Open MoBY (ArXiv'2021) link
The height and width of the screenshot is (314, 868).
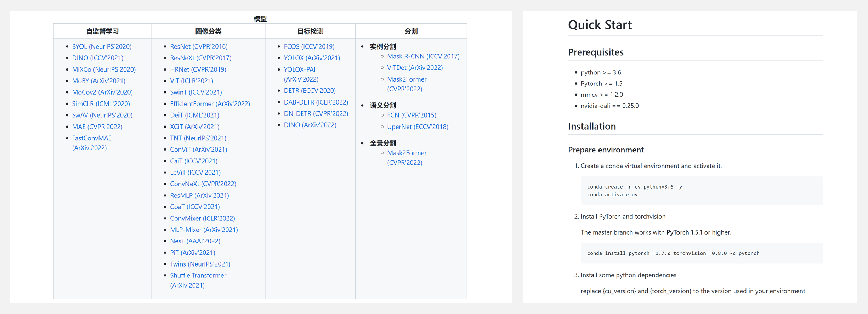(x=99, y=81)
